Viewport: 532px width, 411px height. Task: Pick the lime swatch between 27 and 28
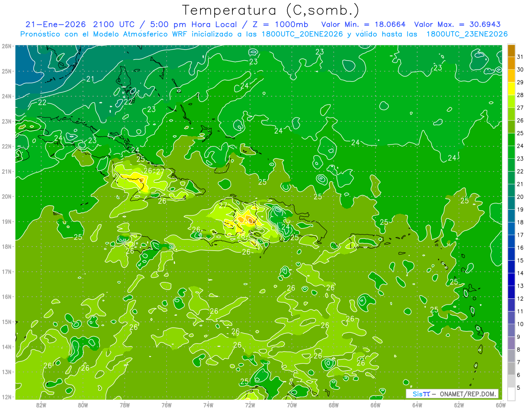tap(511, 101)
